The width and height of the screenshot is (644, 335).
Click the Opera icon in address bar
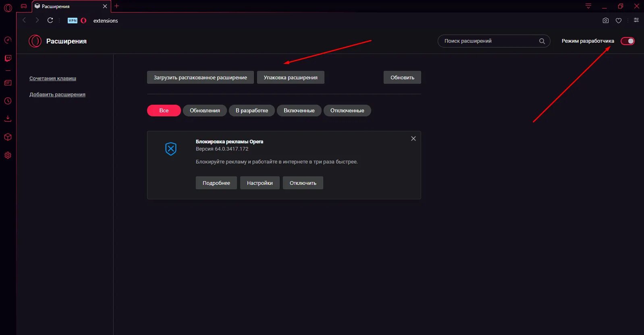coord(83,21)
